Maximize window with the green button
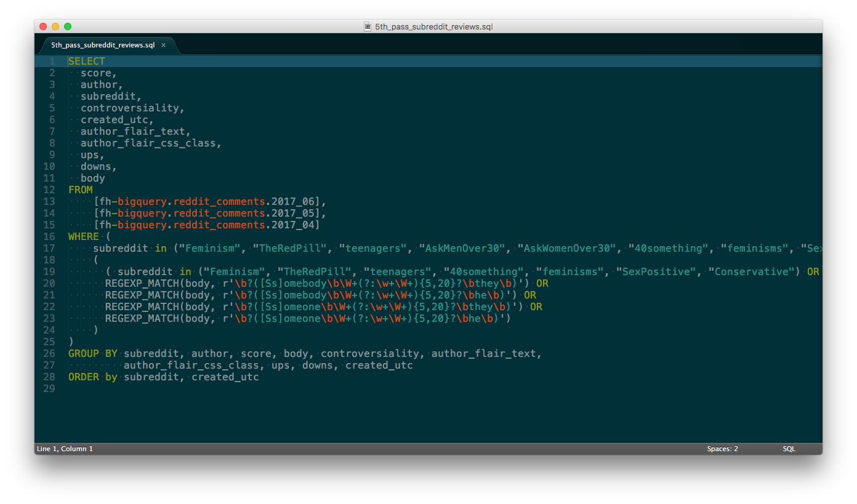 [68, 26]
